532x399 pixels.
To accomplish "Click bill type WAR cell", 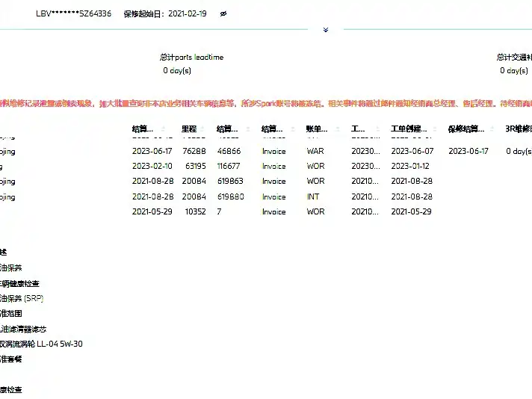I will coord(315,151).
